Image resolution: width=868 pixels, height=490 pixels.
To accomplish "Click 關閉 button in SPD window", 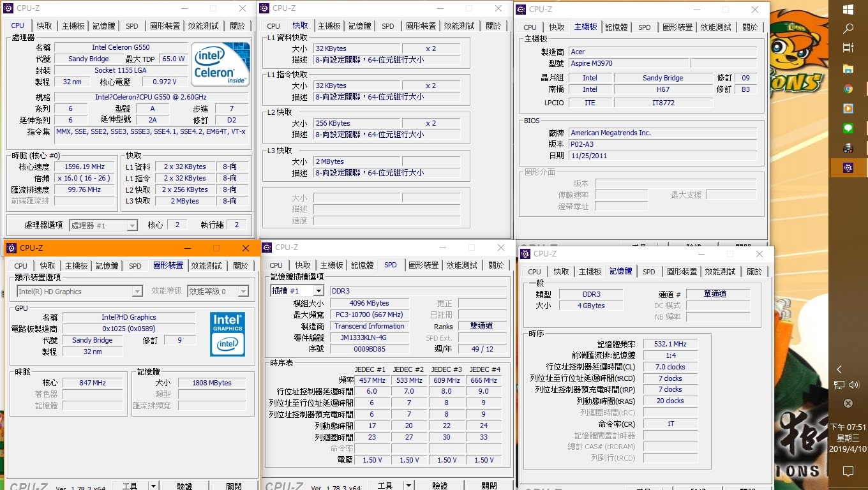I will [489, 486].
